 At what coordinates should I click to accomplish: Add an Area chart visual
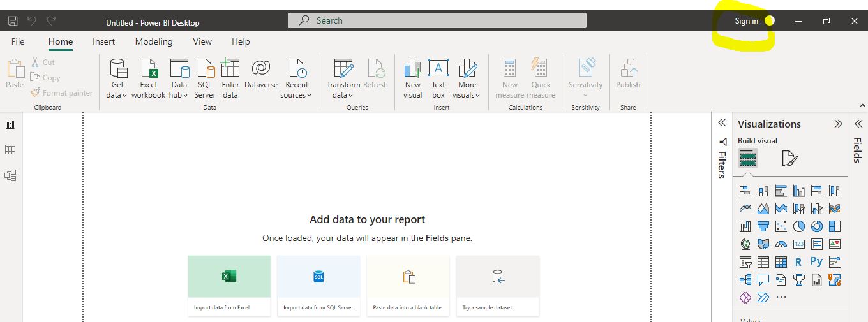[x=763, y=209]
